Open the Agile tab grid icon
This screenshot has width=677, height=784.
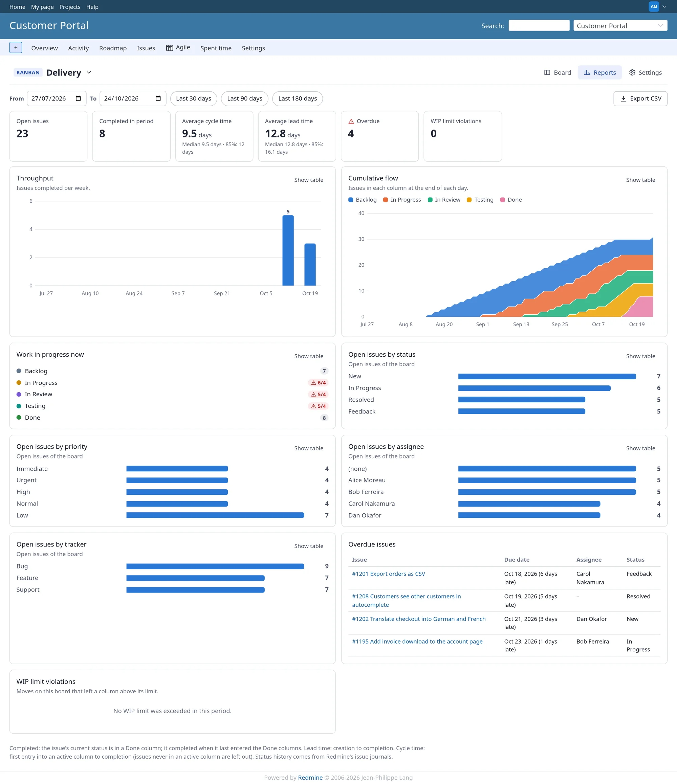170,48
